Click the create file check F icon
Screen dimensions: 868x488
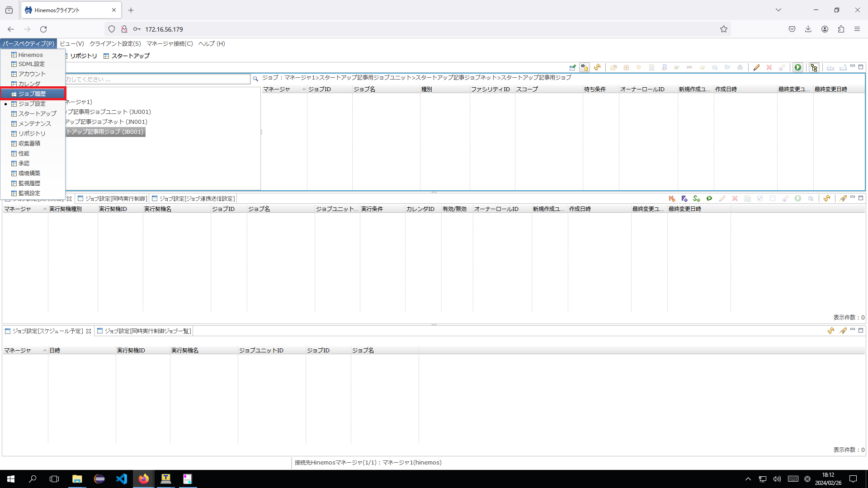point(684,199)
